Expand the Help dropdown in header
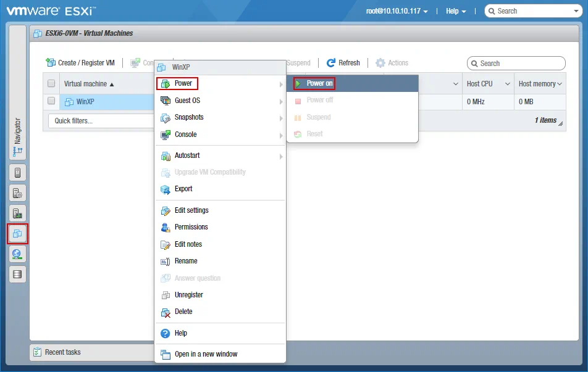Screen dimensions: 588x372 (x=456, y=11)
